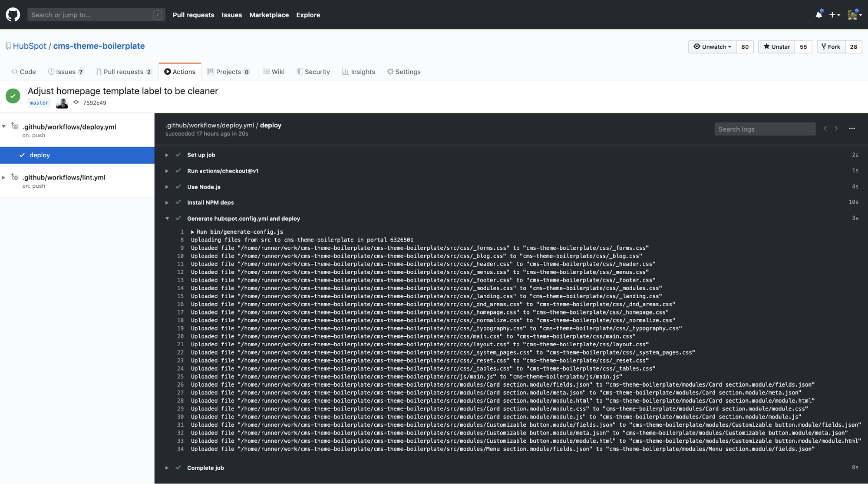868x484 pixels.
Task: Click the green success check beside the run title
Action: click(x=13, y=96)
